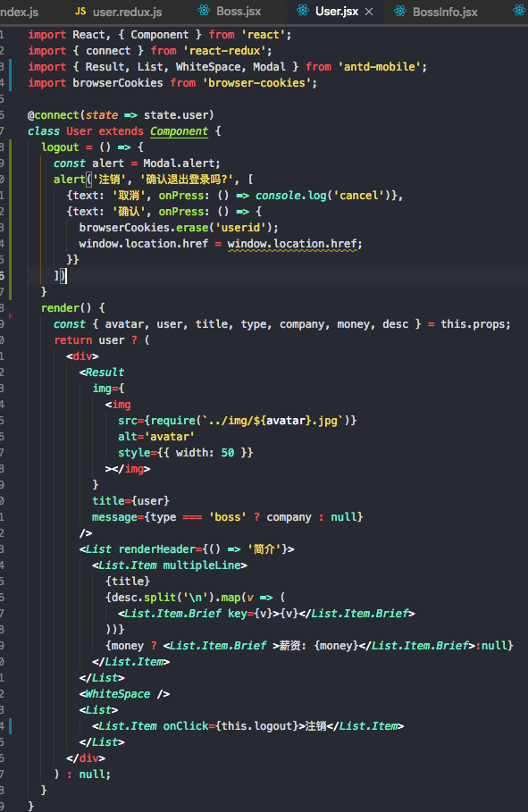The image size is (528, 812).
Task: Click the style width: 50 attribute
Action: tap(186, 453)
